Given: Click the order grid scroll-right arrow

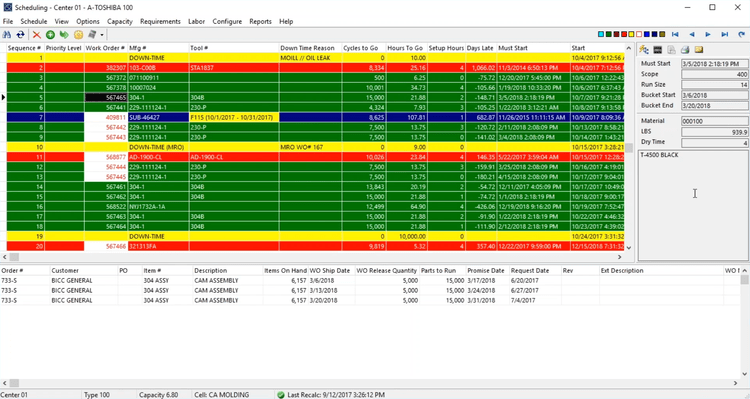Looking at the screenshot, I should click(x=736, y=383).
